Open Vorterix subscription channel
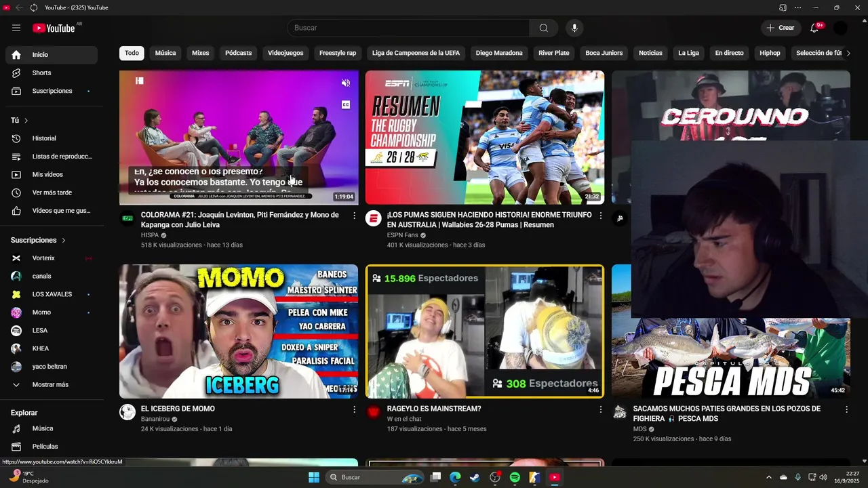This screenshot has height=488, width=868. [x=52, y=258]
